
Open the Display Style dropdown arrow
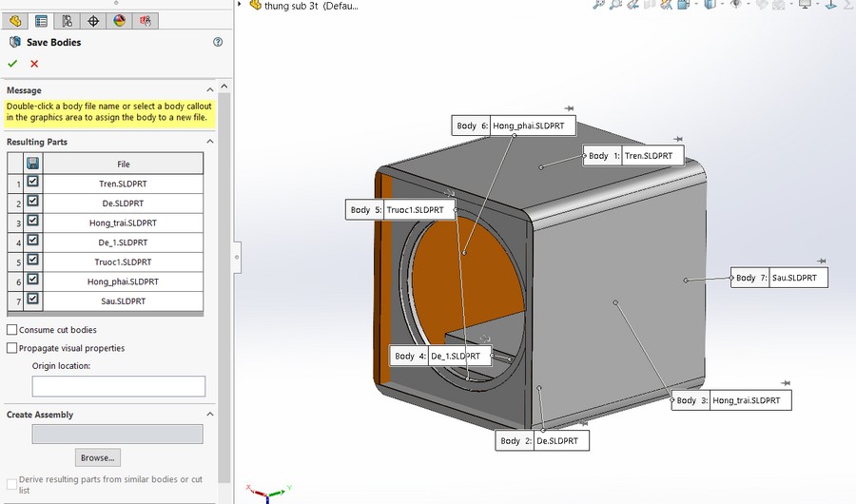point(722,5)
